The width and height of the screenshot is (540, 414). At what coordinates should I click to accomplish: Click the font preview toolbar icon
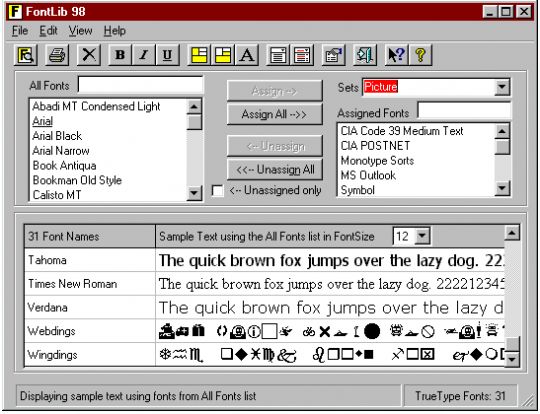[x=26, y=55]
